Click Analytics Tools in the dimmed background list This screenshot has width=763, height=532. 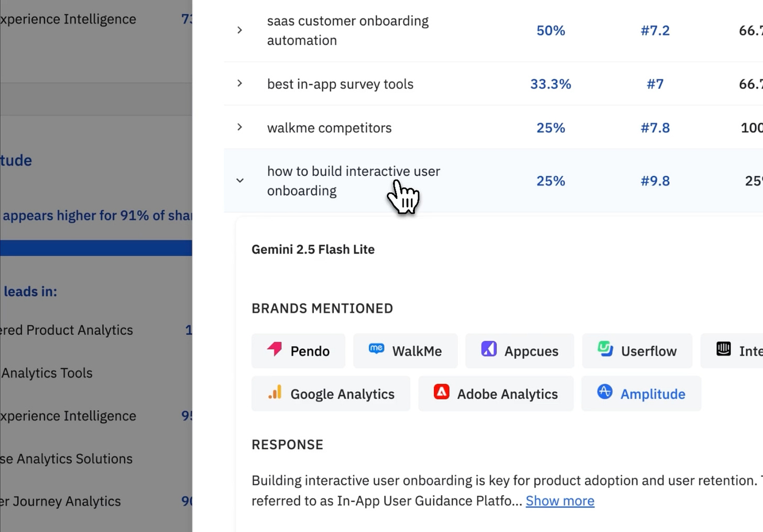pyautogui.click(x=47, y=373)
